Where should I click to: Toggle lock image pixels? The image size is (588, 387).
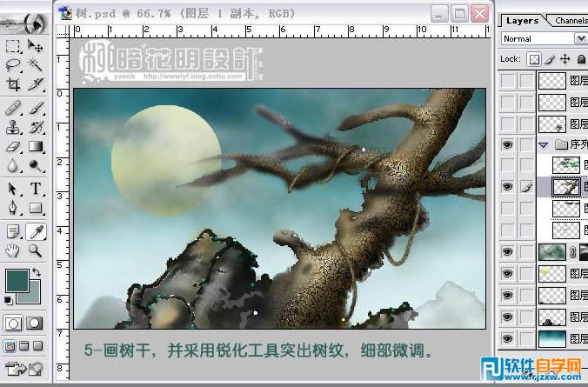tap(550, 59)
